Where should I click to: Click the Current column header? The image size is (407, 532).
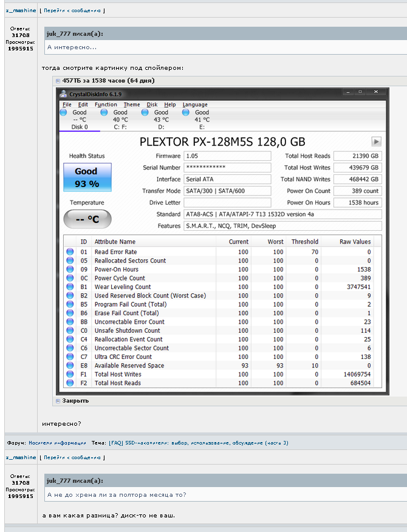pyautogui.click(x=239, y=242)
